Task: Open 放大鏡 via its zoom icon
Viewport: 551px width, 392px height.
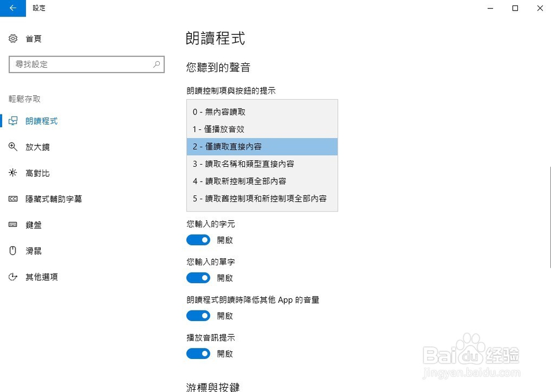Action: coord(13,147)
